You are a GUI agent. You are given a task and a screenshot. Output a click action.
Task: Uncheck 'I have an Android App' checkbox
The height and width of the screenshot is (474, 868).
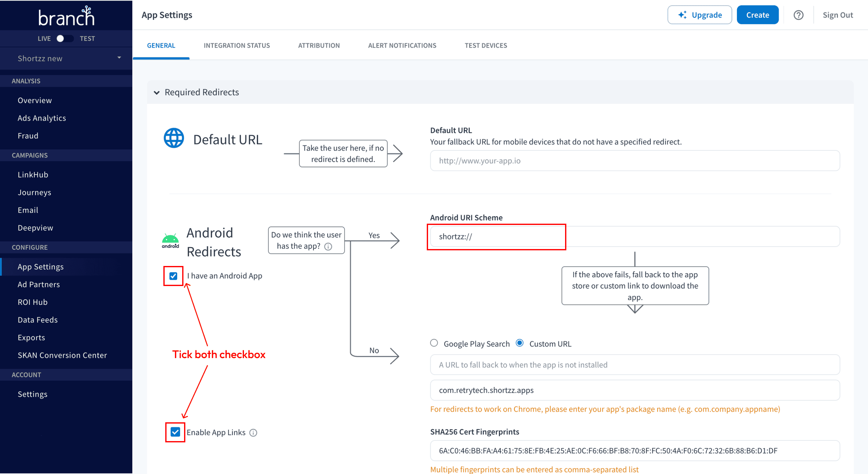(173, 276)
